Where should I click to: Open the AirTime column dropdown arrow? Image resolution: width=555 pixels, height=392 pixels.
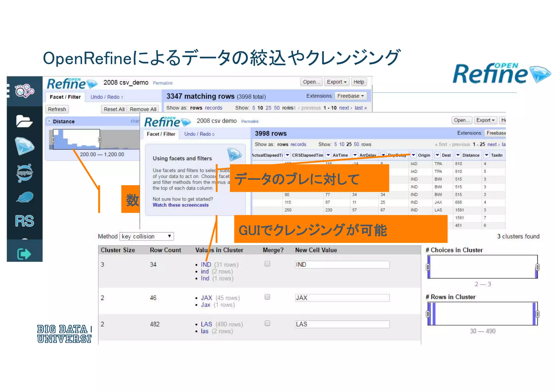328,155
